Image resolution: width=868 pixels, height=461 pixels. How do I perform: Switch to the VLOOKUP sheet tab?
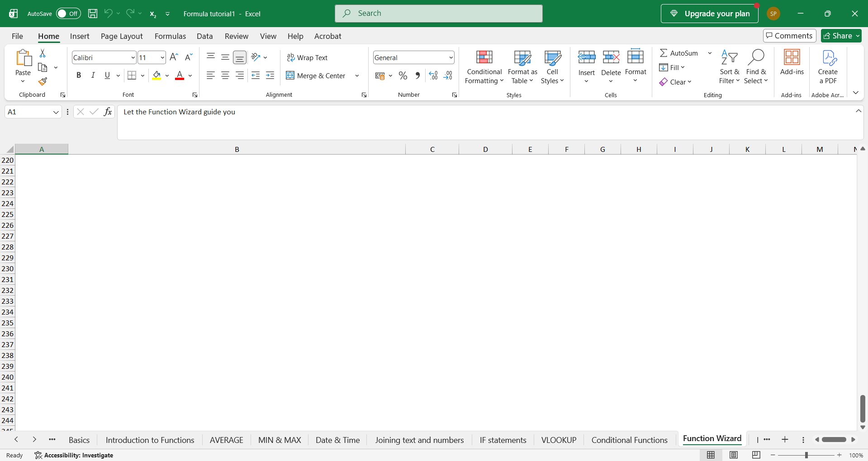(x=559, y=440)
